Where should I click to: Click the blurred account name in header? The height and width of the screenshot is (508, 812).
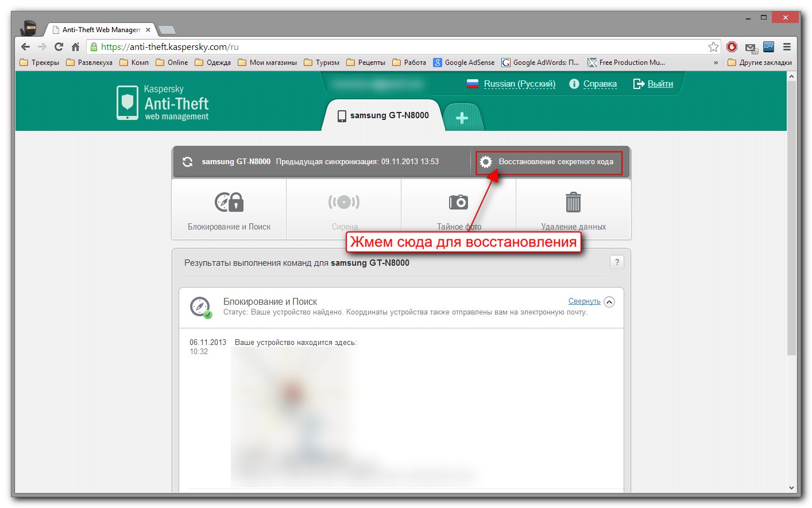click(x=377, y=84)
